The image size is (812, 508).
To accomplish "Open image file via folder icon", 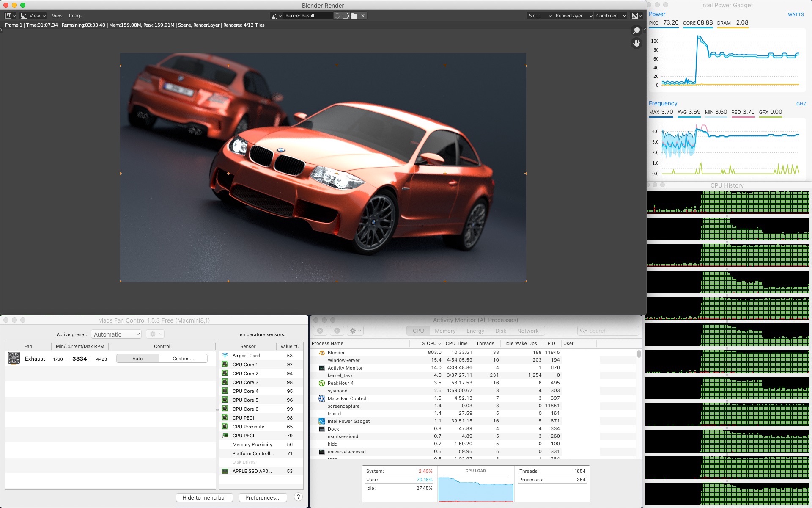I will (354, 16).
